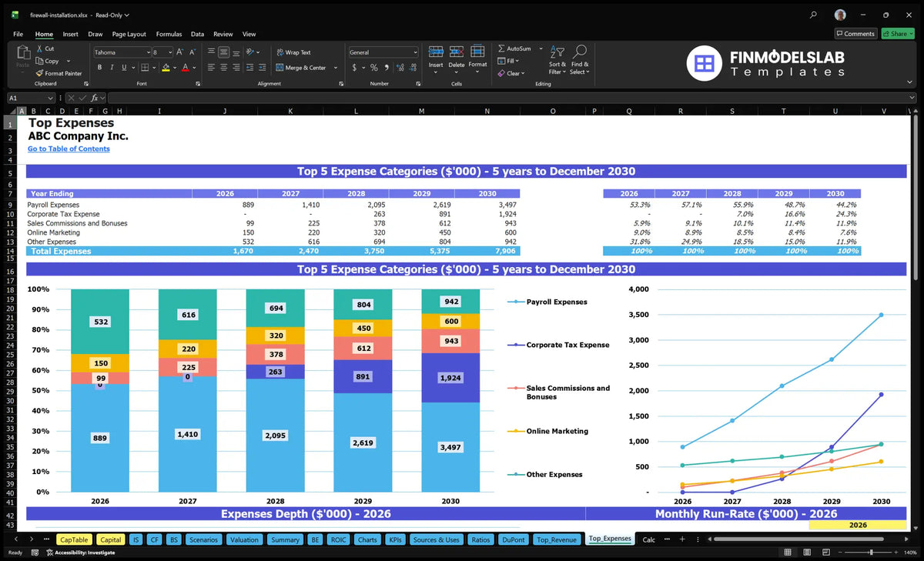Click the Comments button

855,34
